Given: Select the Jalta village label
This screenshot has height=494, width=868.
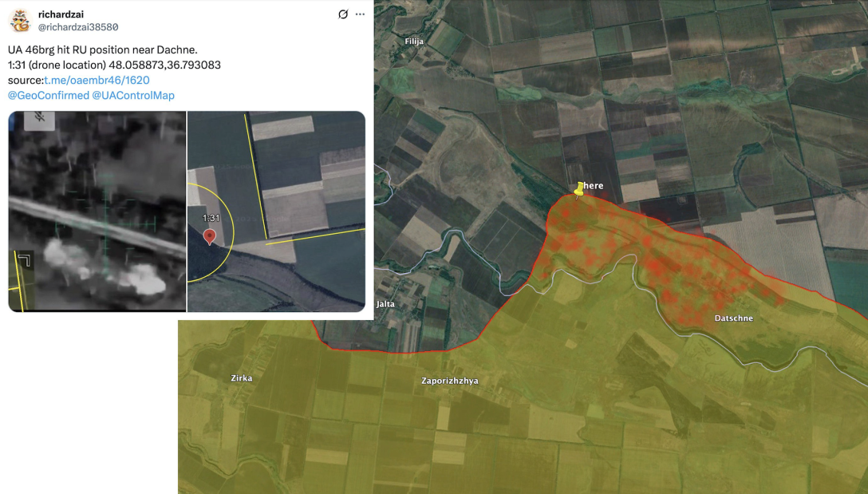Looking at the screenshot, I should [385, 304].
